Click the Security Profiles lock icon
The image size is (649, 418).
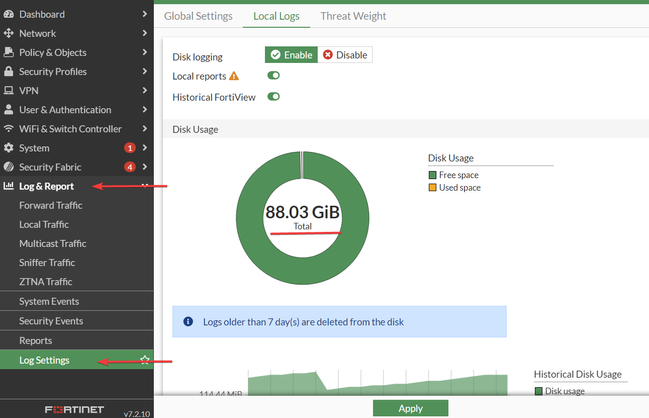(x=9, y=71)
